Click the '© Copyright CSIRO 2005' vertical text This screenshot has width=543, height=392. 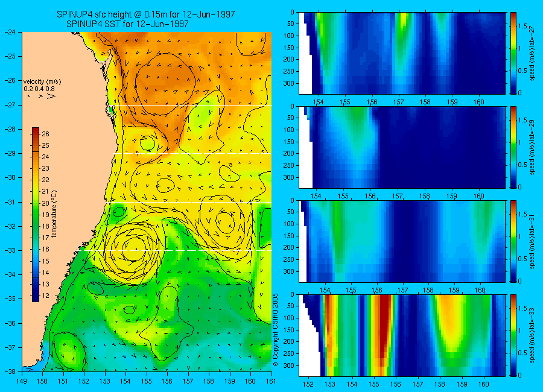coord(276,330)
